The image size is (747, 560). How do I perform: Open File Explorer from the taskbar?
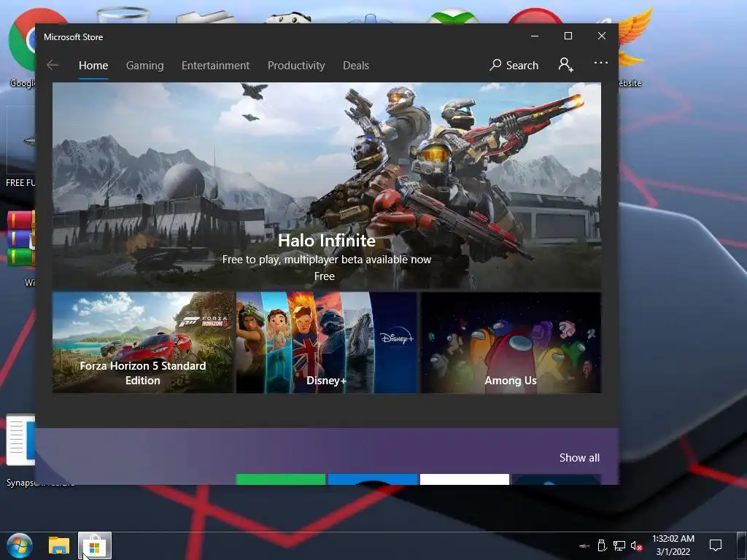tap(59, 545)
